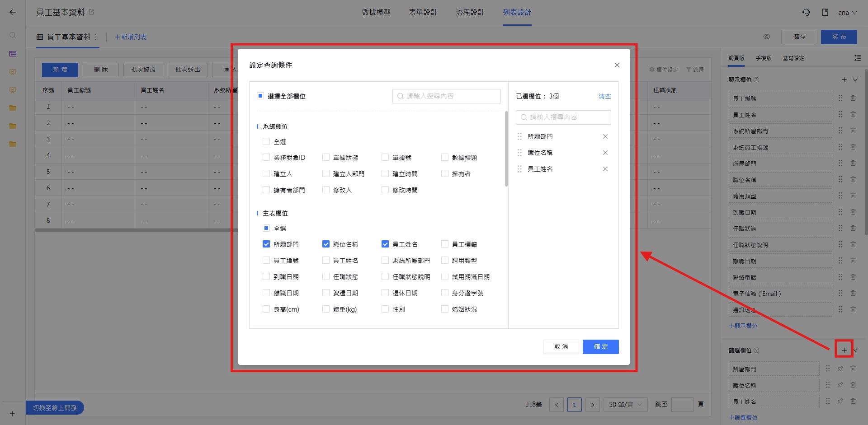Screen dimensions: 868x425
Task: Click the 跳至 page number input
Action: click(x=683, y=405)
